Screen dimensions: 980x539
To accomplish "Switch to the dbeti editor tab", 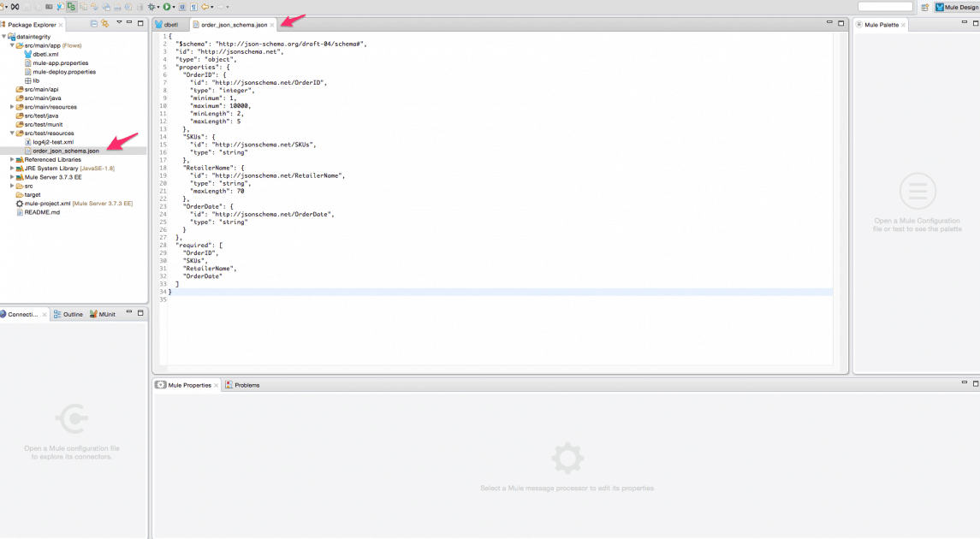I will [x=169, y=24].
